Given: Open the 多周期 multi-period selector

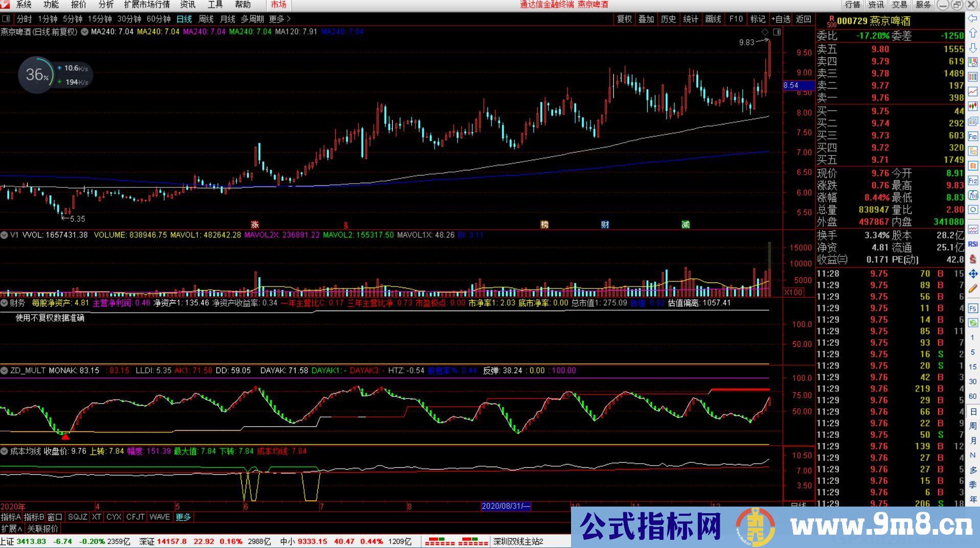Looking at the screenshot, I should coord(252,19).
